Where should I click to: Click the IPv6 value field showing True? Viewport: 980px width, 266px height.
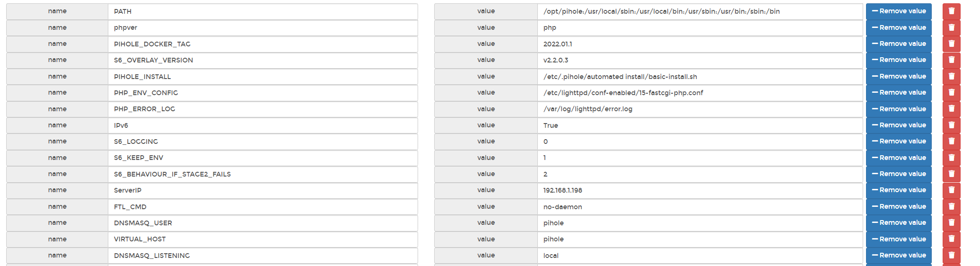click(x=700, y=125)
